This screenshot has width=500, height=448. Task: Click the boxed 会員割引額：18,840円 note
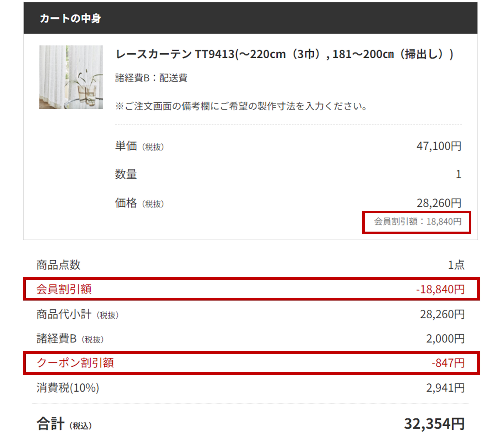click(417, 222)
